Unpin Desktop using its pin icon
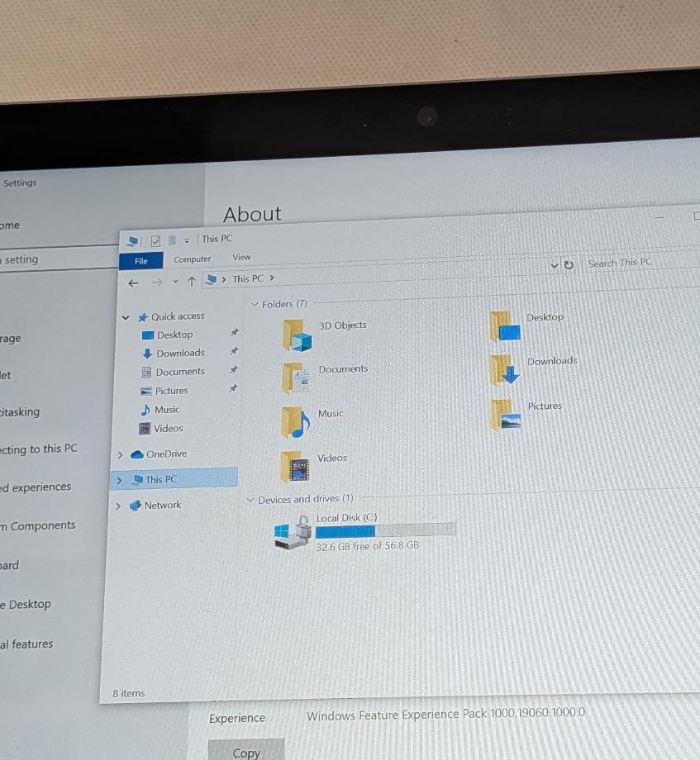The width and height of the screenshot is (700, 760). tap(235, 332)
